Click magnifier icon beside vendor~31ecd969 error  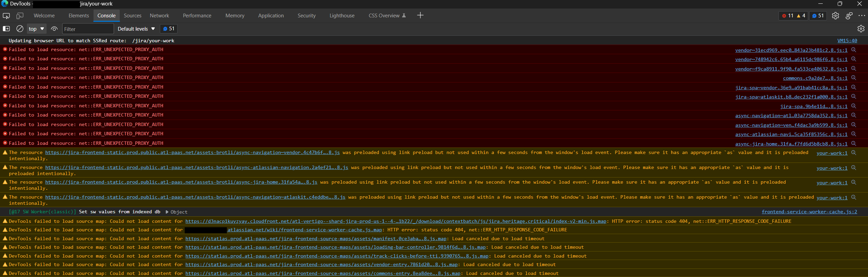[854, 50]
